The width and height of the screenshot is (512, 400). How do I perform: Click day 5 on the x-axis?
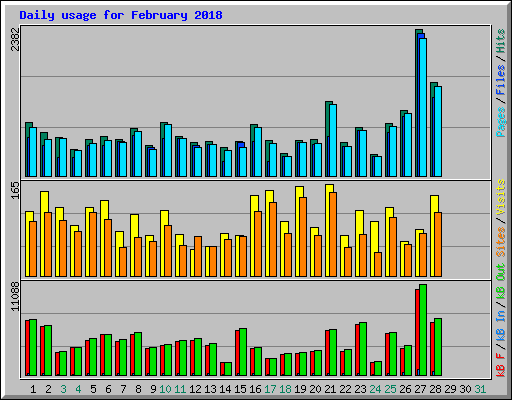(93, 389)
